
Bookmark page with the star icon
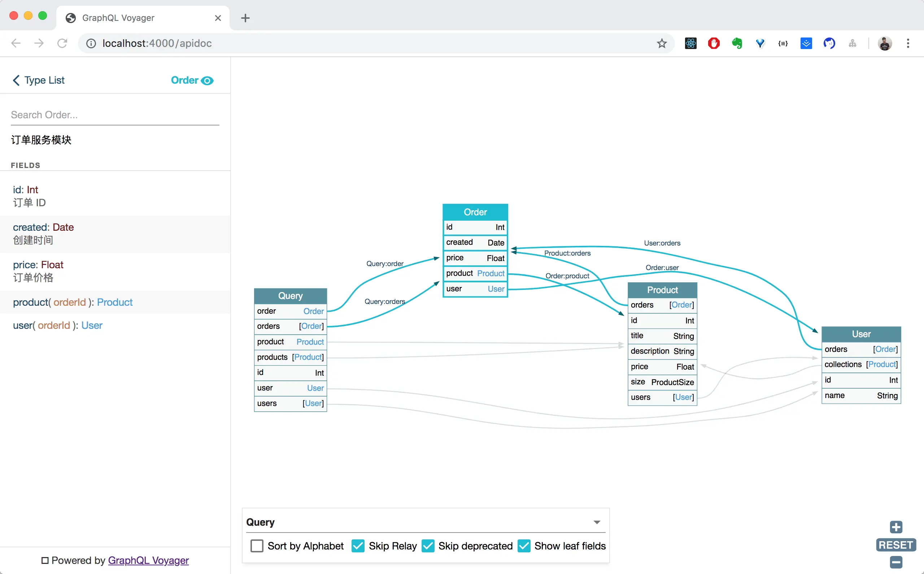click(x=662, y=43)
